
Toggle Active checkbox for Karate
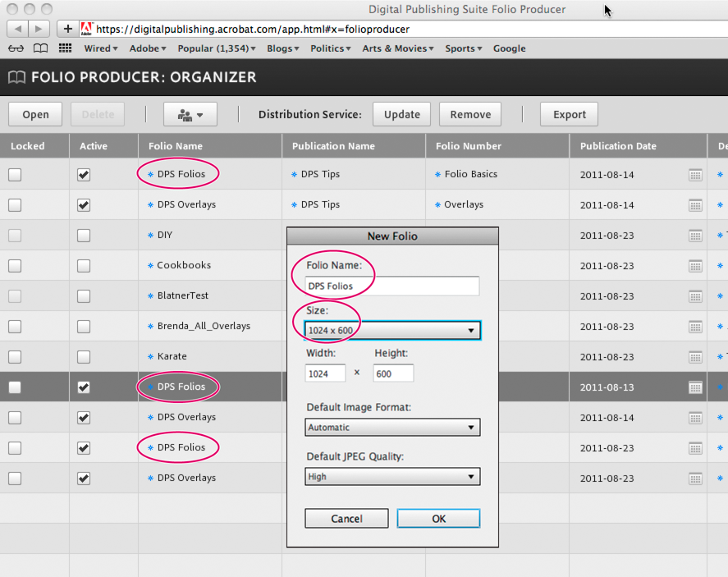point(84,357)
